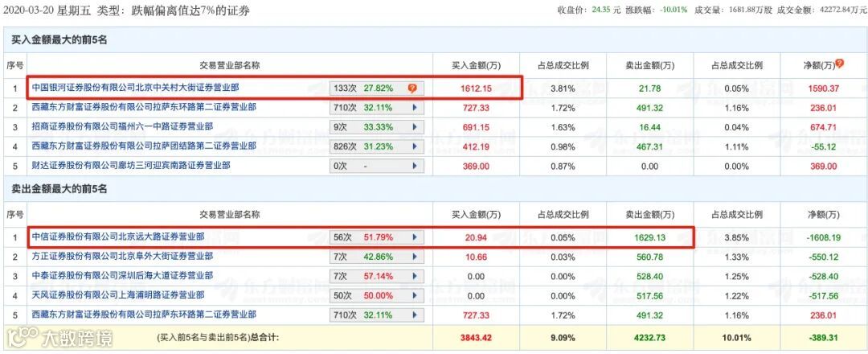
Task: Expand the 710次 arrow in the top-buyers table
Action: click(x=414, y=108)
